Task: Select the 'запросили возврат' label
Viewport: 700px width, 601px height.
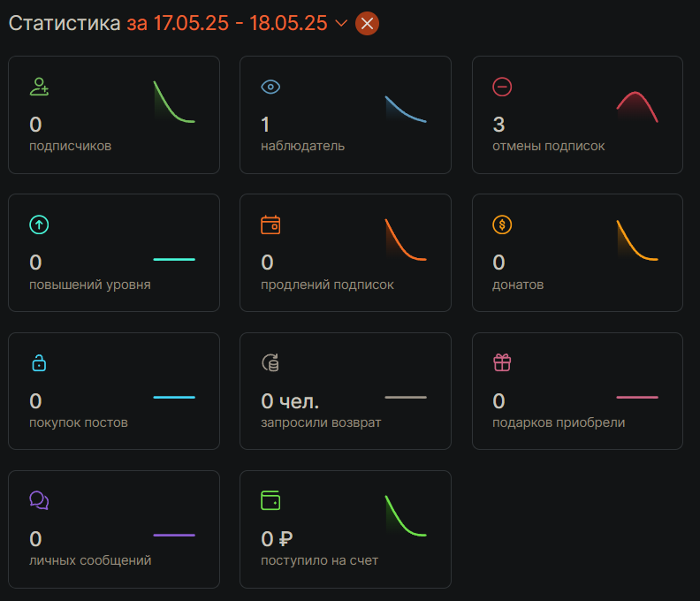Action: [321, 422]
